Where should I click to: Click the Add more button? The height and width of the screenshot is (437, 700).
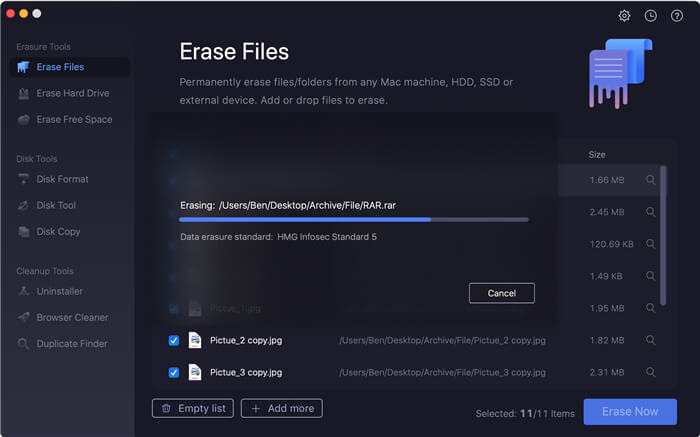(282, 408)
